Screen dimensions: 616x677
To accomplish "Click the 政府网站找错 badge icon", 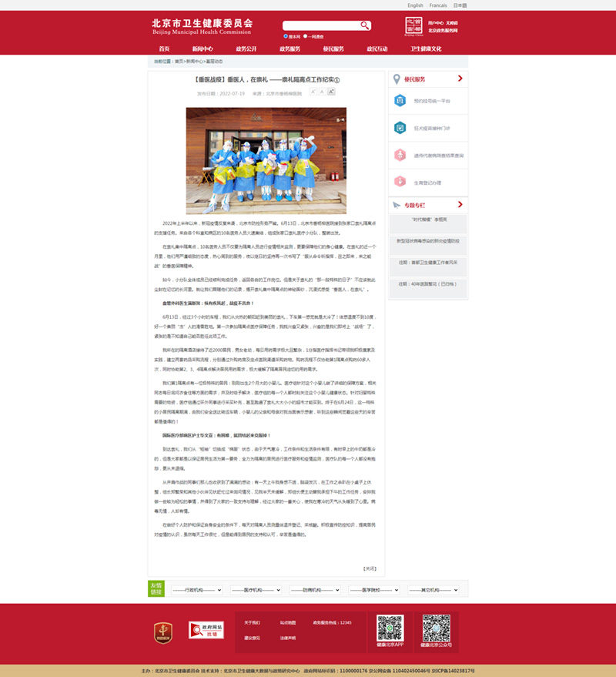I will tap(213, 630).
